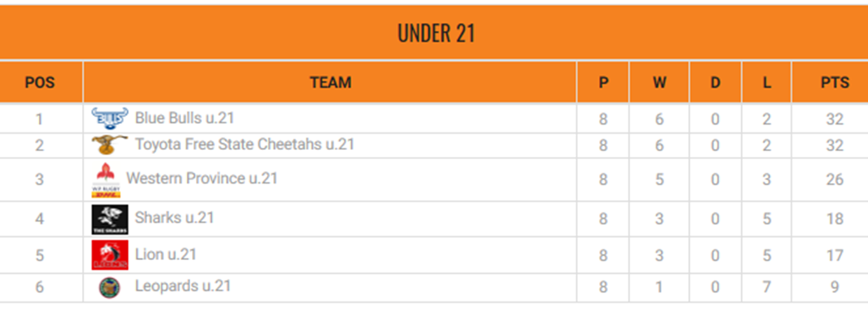Click the Blue Bulls team logo
The width and height of the screenshot is (868, 316).
pyautogui.click(x=110, y=118)
